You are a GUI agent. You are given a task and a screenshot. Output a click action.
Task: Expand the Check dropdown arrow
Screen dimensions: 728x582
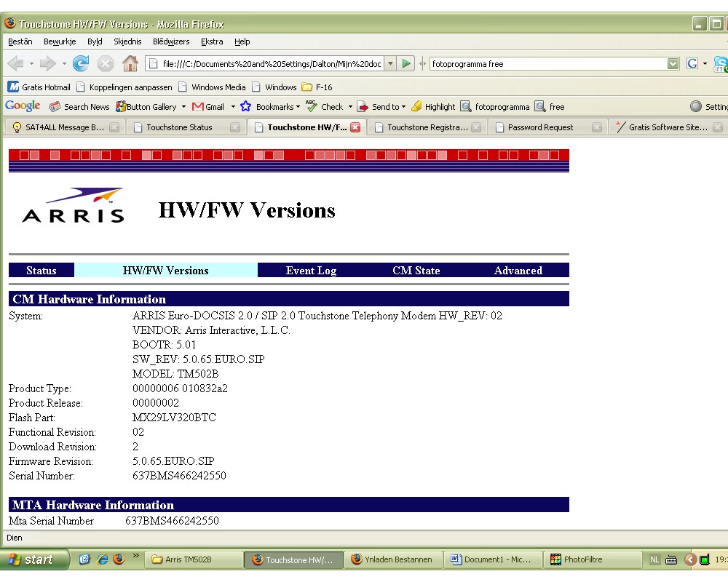coord(350,107)
